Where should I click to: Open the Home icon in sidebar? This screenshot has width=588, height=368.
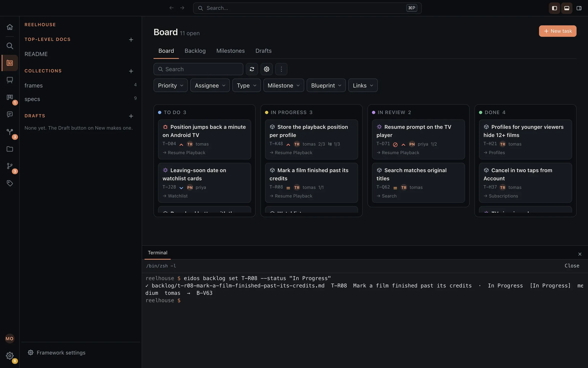click(x=10, y=27)
